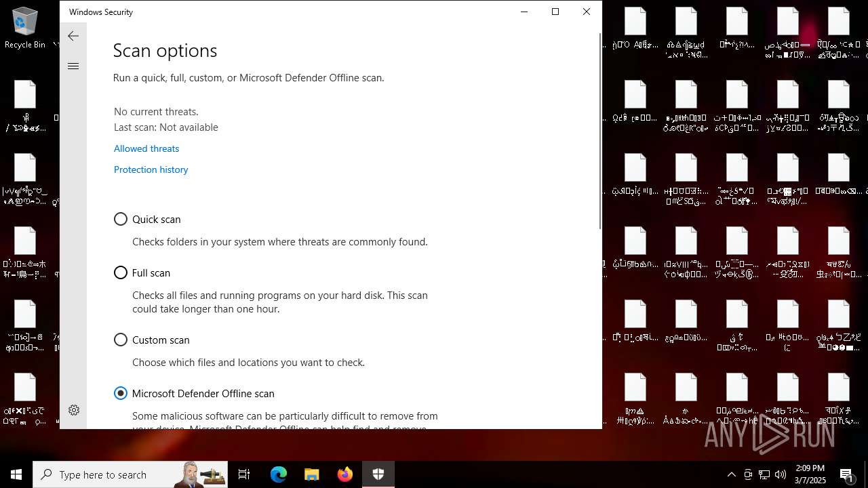Screen dimensions: 868x488
Task: Go back using the Windows Security back arrow
Action: coord(73,36)
